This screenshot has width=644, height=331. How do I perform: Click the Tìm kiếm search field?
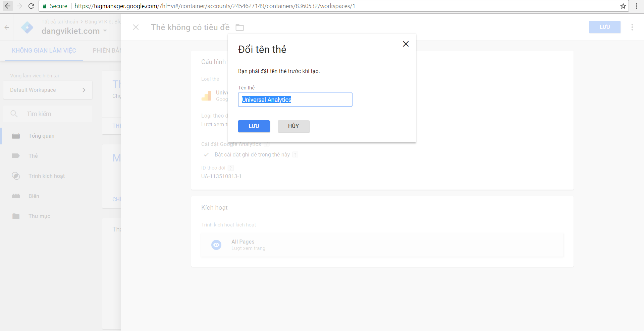tap(48, 114)
